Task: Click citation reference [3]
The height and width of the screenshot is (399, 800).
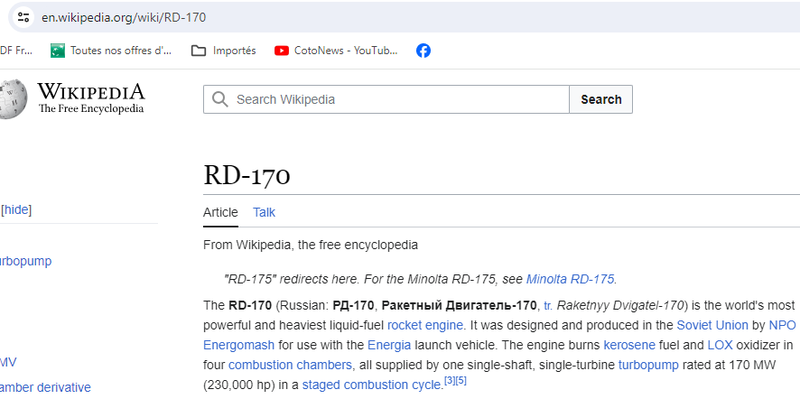Action: 449,380
